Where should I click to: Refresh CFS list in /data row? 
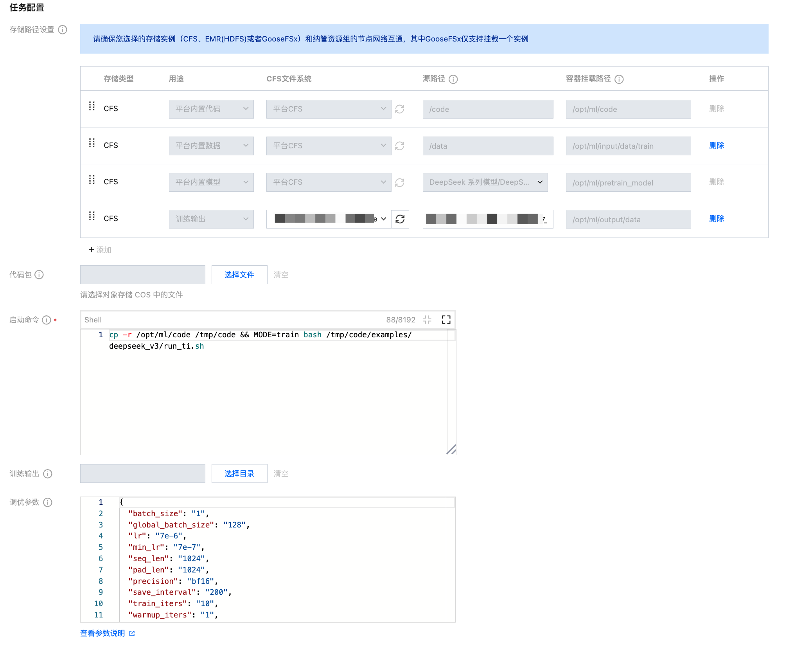click(x=400, y=146)
